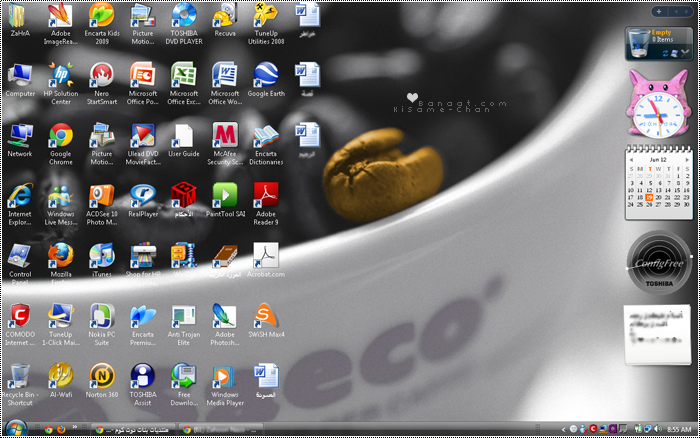Open Free Download Manager shortcut
Screen dimensions: 700x438
click(184, 377)
